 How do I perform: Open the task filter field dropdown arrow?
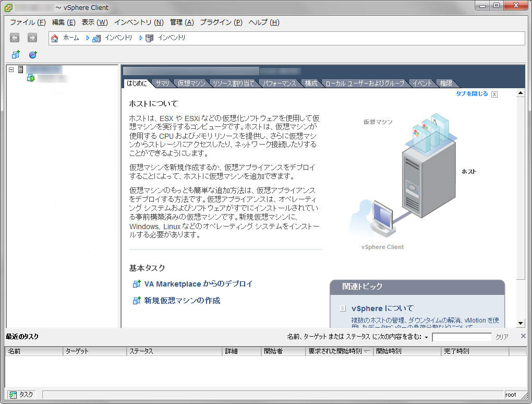pos(427,337)
